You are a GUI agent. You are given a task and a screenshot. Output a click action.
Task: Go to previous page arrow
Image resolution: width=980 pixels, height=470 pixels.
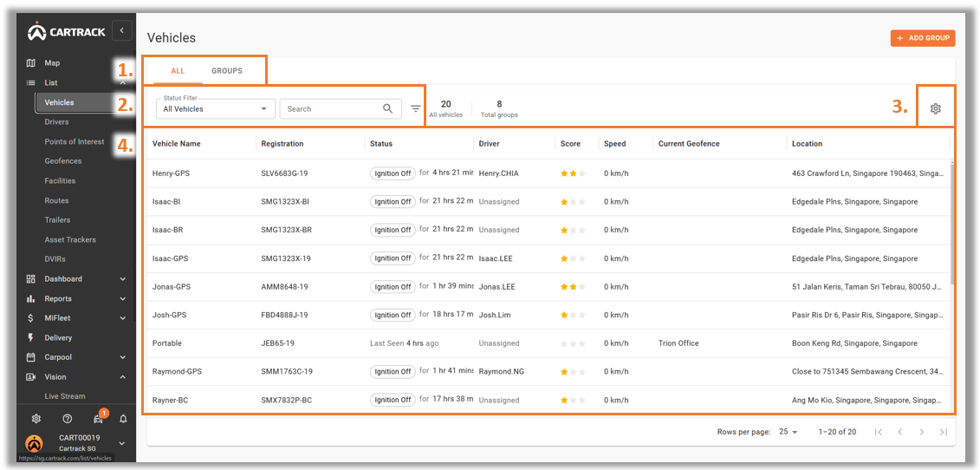900,432
